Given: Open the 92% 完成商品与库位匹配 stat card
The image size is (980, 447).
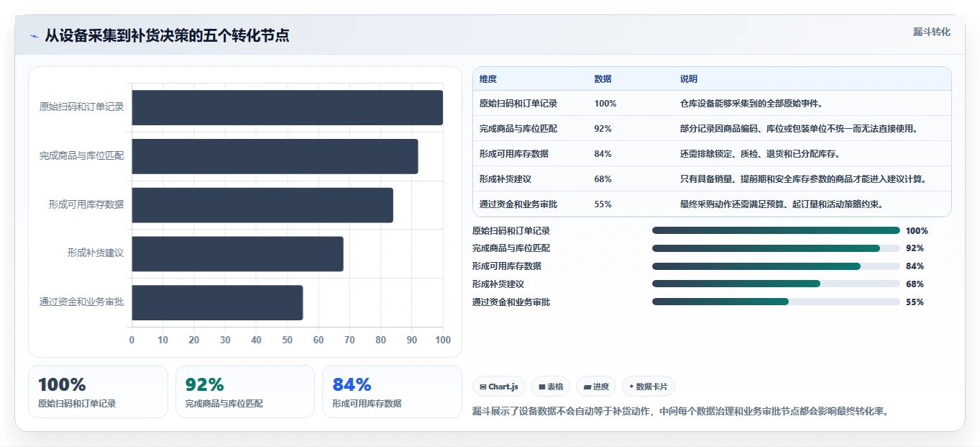Looking at the screenshot, I should click(245, 392).
